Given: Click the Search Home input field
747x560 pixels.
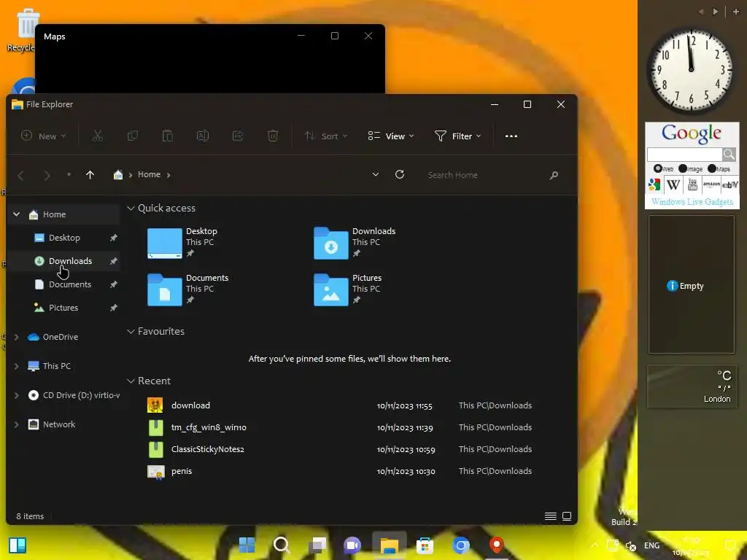Looking at the screenshot, I should 486,175.
